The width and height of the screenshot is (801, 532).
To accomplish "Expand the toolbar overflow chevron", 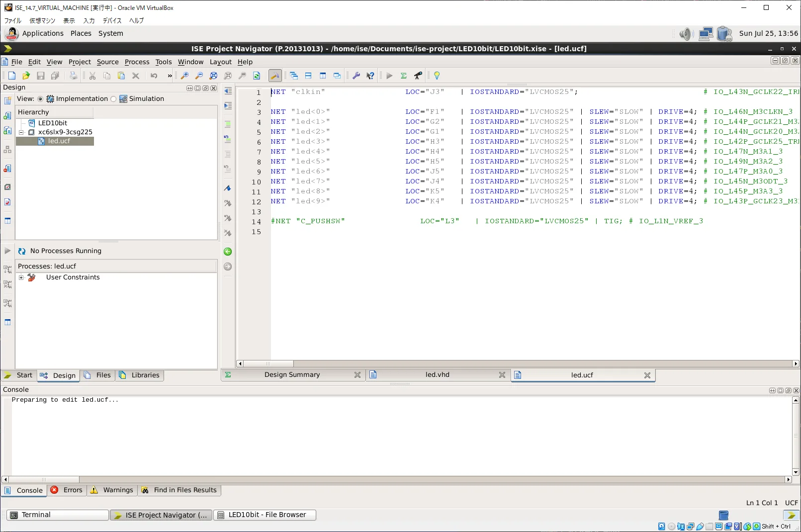I will tap(170, 76).
